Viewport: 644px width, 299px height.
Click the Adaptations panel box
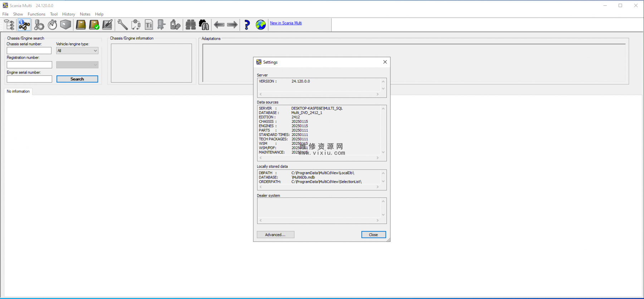point(414,63)
